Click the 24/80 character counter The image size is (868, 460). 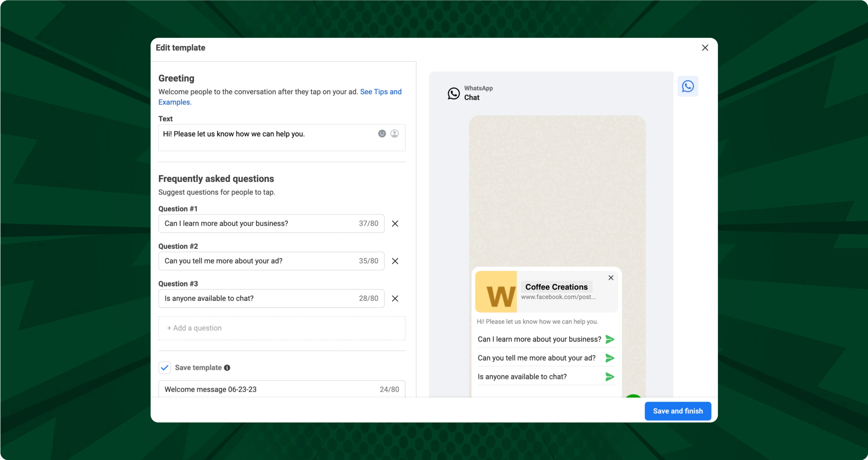389,389
